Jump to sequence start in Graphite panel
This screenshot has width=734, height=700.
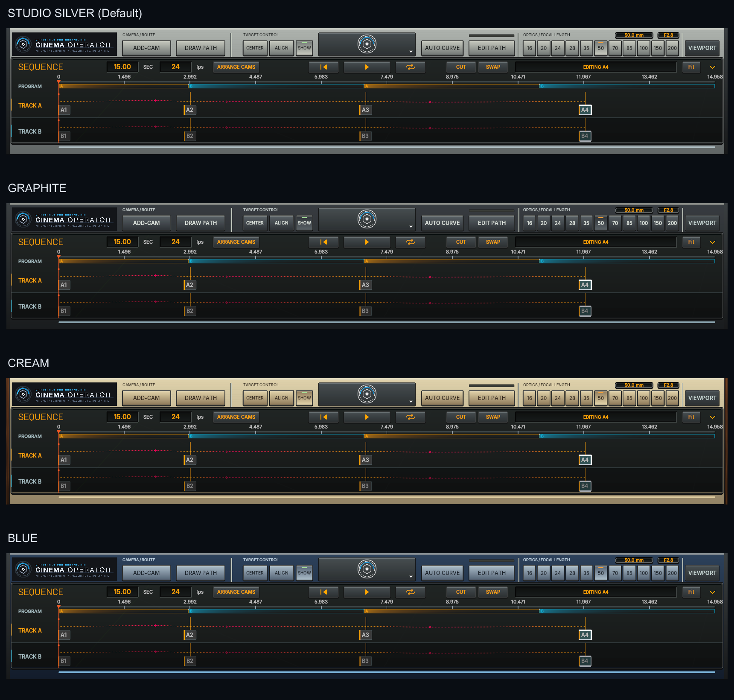pos(324,242)
